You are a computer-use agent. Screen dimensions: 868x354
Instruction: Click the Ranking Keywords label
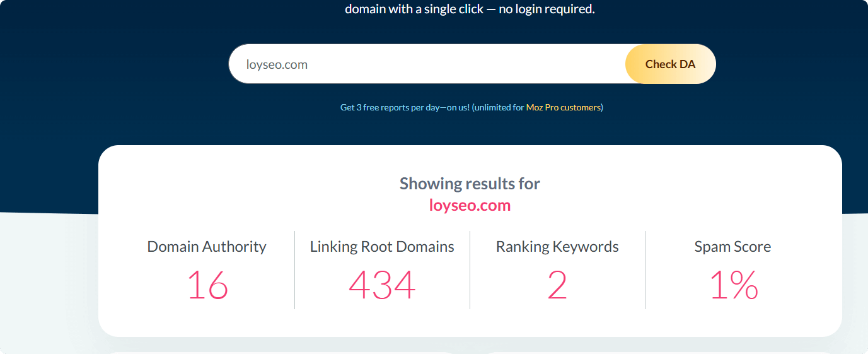tap(557, 247)
